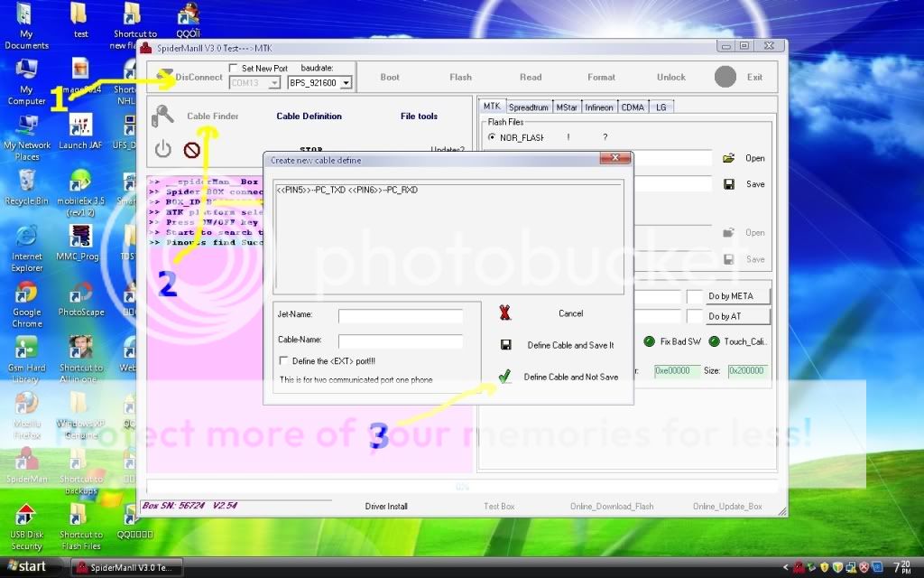Click the 0x200000 Size field
Screen dimensions: 924x578
point(747,371)
